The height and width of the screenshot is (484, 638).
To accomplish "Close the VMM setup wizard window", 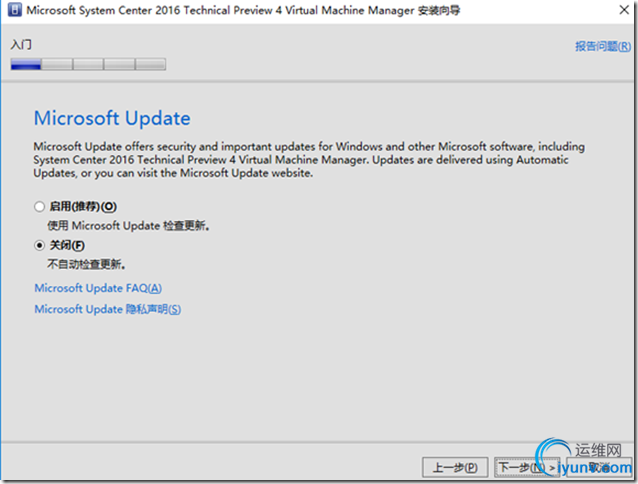I will [x=624, y=10].
